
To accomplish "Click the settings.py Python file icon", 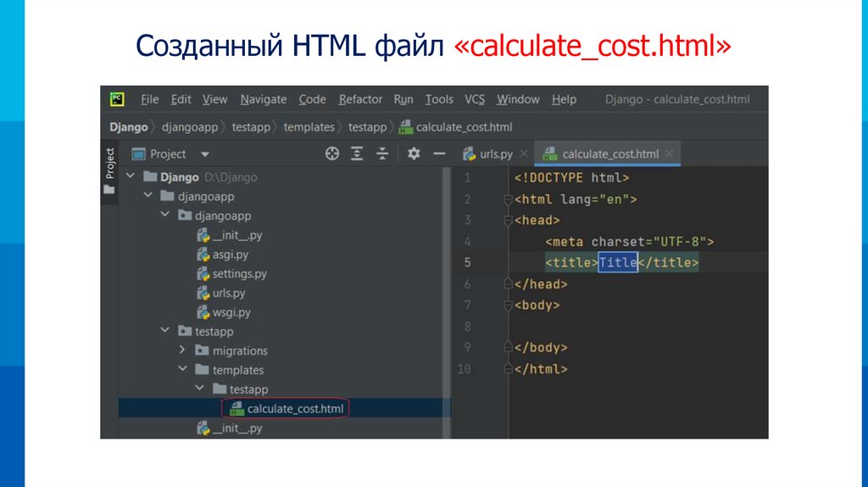I will pos(203,274).
